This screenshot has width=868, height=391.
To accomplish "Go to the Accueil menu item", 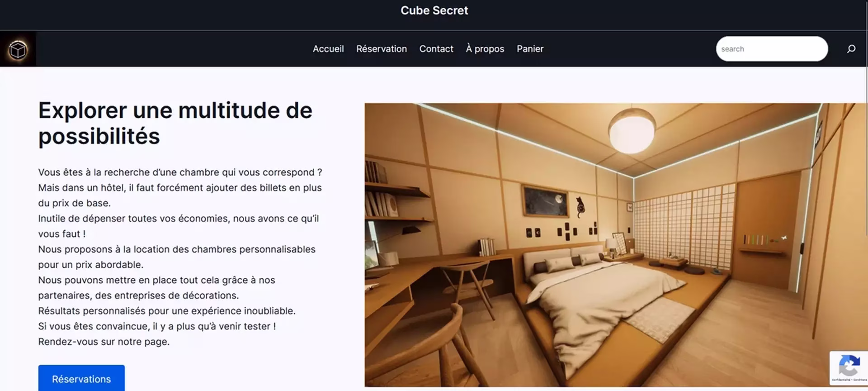I will 328,49.
